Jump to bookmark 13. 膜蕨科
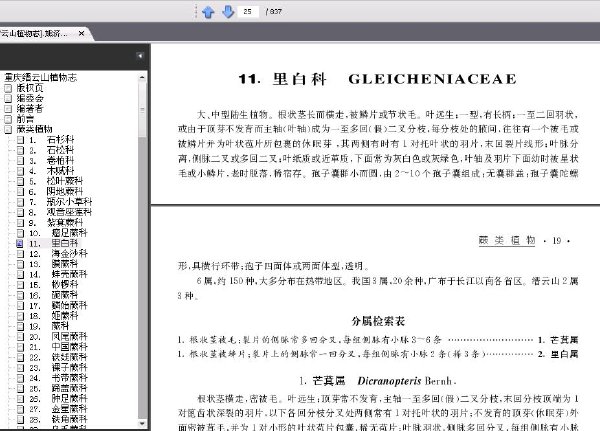The width and height of the screenshot is (600, 431). [54, 264]
